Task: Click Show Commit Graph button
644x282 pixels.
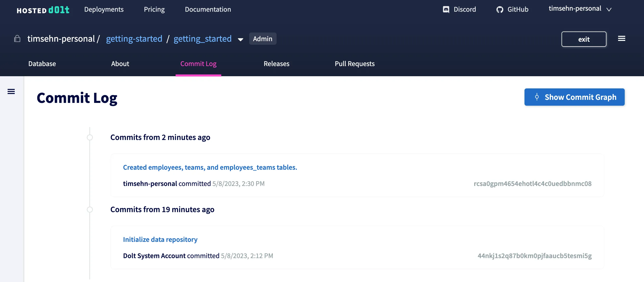Action: [580, 97]
